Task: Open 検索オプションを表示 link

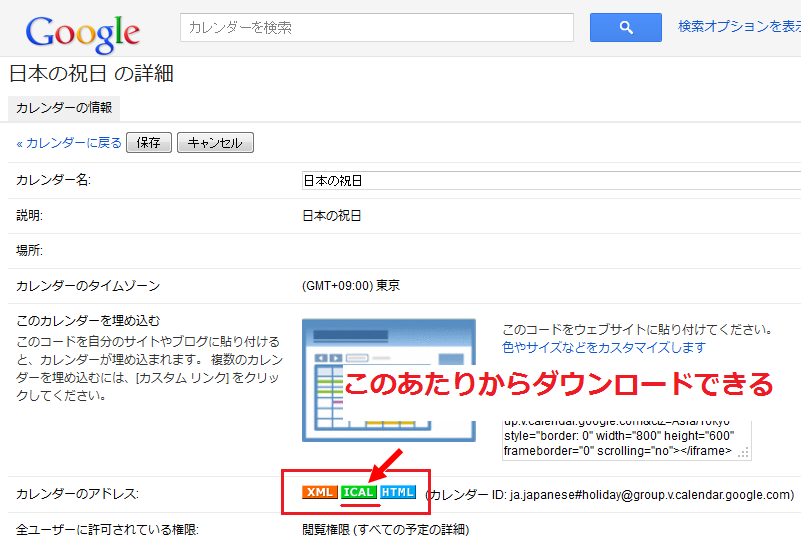Action: (x=739, y=26)
